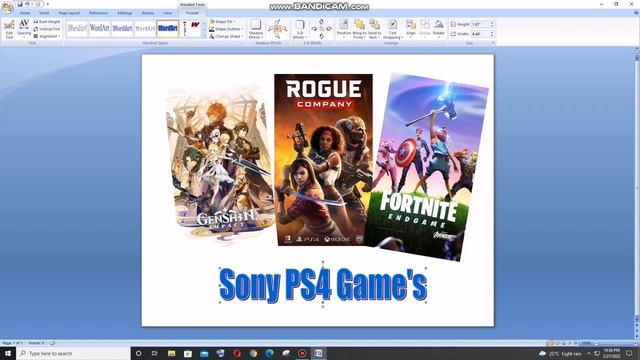Select the fourth outlined WordArt style
The image size is (640, 360).
[x=145, y=28]
